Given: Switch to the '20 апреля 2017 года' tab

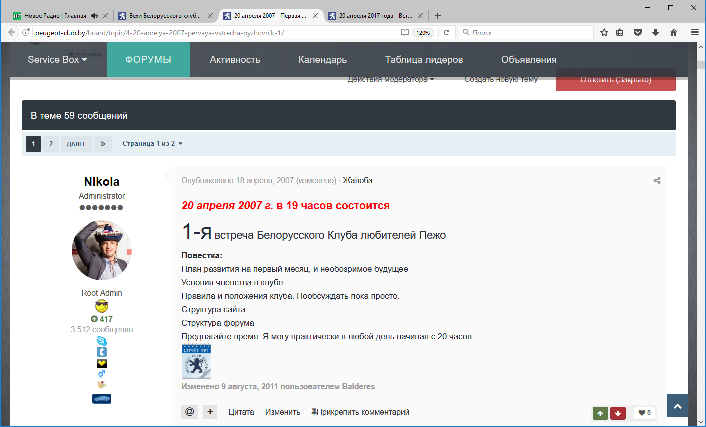Looking at the screenshot, I should (376, 16).
